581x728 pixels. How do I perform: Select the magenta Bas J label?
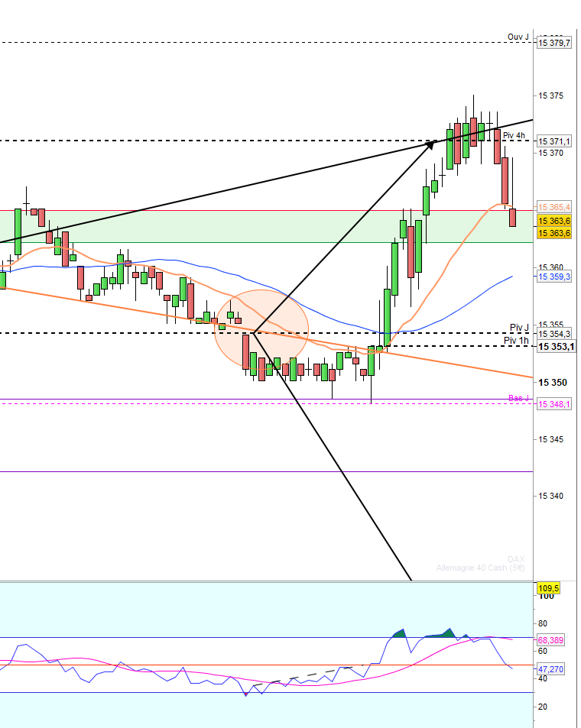click(x=518, y=398)
